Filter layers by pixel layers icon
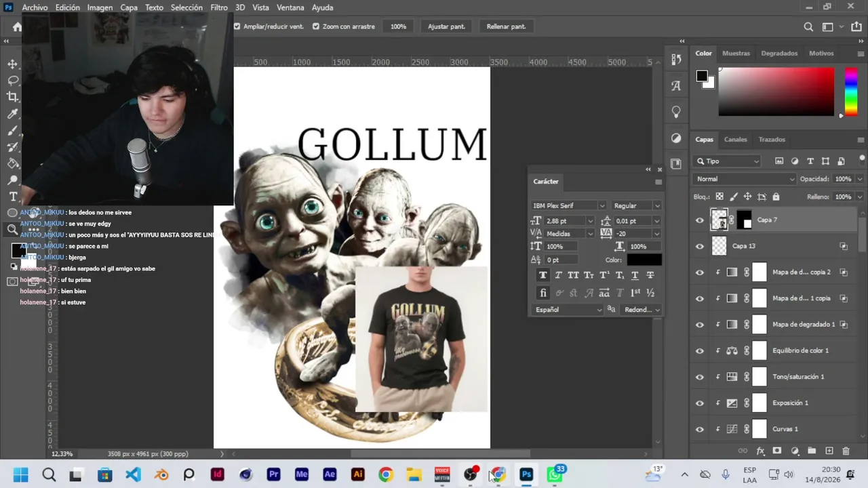Viewport: 868px width, 488px height. point(779,161)
